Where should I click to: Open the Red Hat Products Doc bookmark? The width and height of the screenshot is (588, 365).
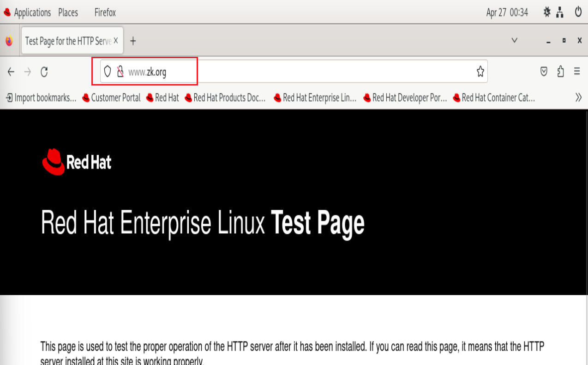pos(225,97)
